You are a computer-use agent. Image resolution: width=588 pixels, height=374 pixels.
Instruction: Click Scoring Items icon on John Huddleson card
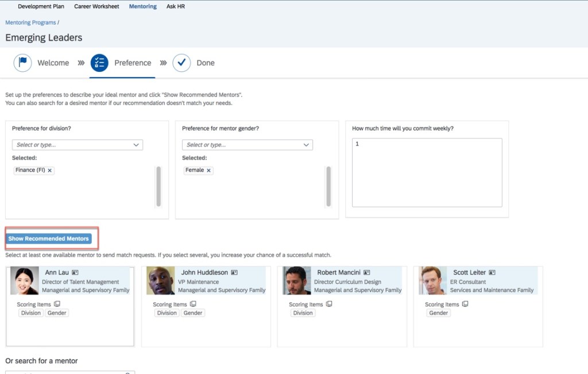pyautogui.click(x=193, y=304)
